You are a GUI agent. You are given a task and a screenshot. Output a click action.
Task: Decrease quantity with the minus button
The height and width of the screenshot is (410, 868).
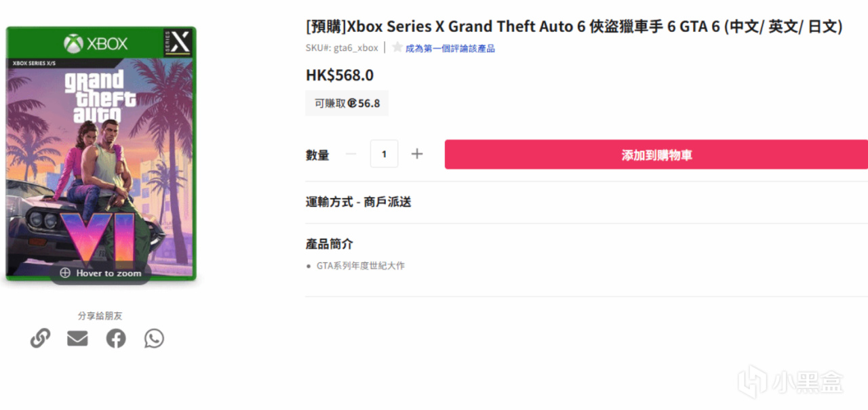point(351,154)
